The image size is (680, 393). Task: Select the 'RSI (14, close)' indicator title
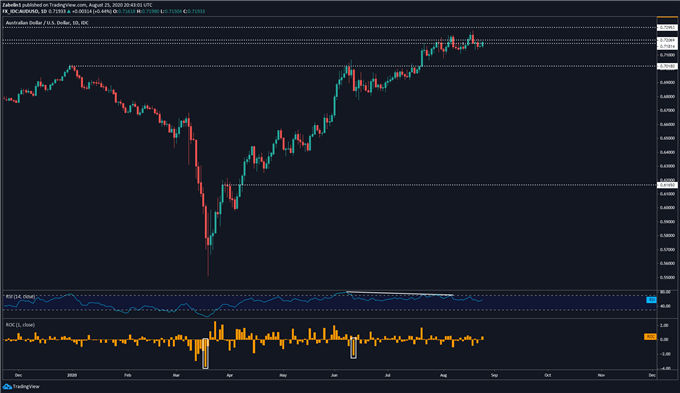tap(20, 297)
